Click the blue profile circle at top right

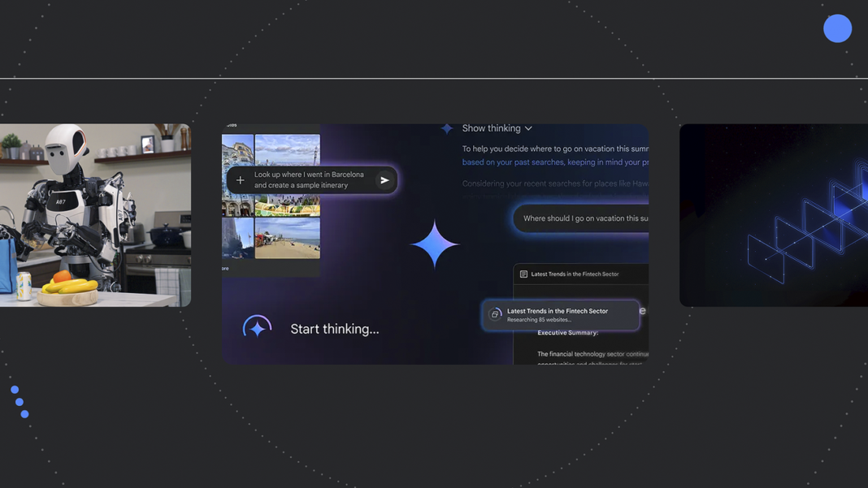click(837, 28)
